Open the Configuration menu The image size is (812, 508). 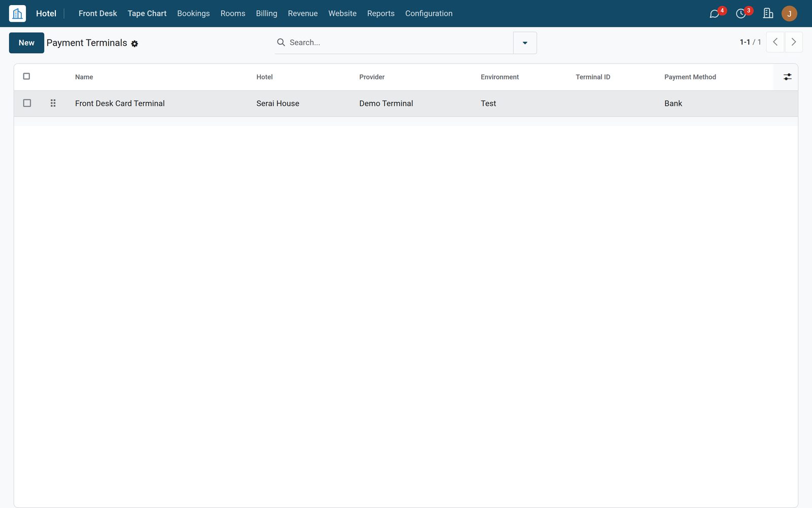(429, 14)
